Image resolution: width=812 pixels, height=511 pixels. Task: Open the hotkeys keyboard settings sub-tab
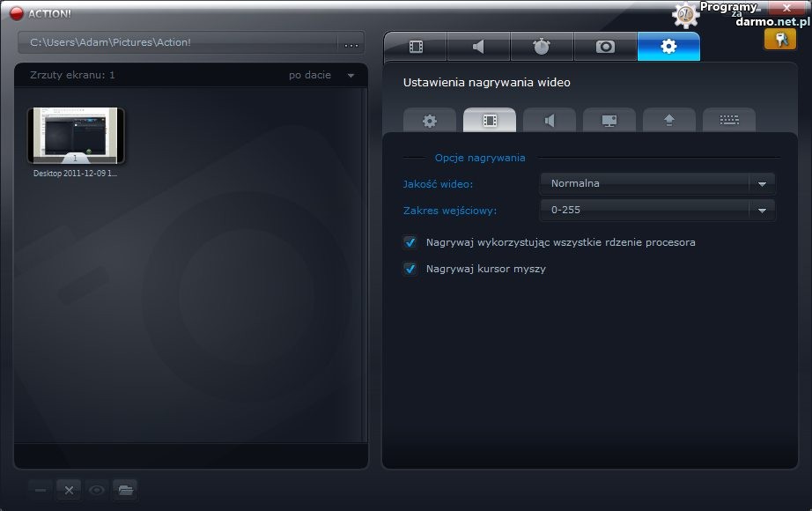(x=729, y=121)
